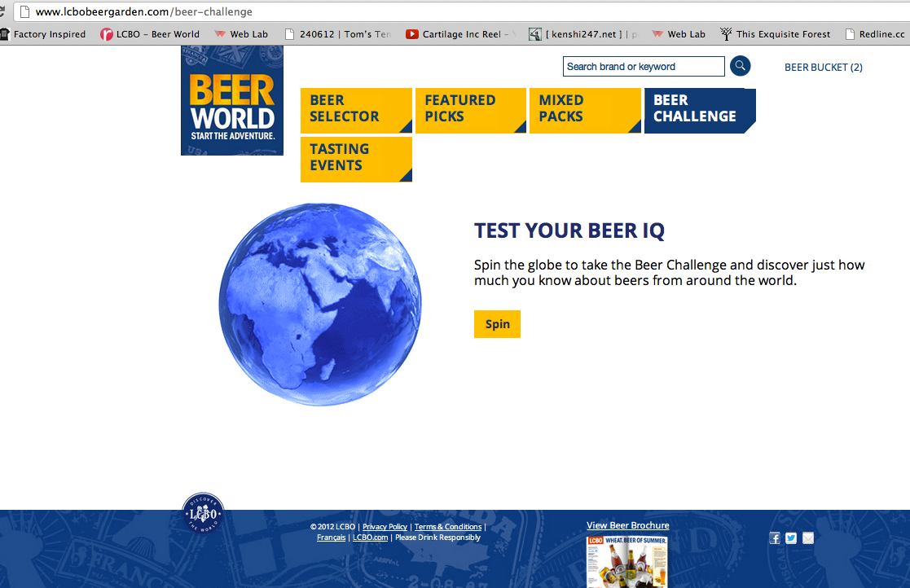Click the Please Drink Responsibly text
This screenshot has width=910, height=588.
(x=437, y=538)
